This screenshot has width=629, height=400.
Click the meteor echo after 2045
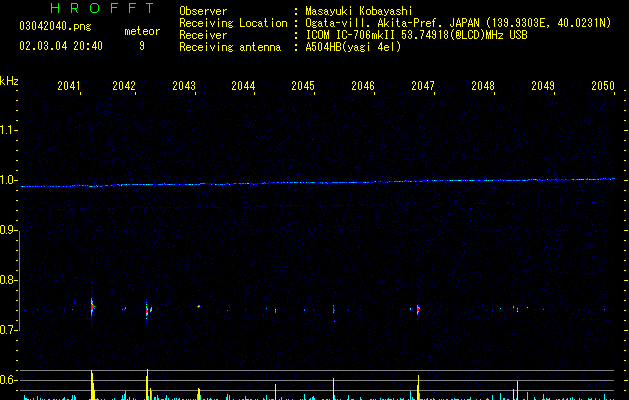(333, 310)
